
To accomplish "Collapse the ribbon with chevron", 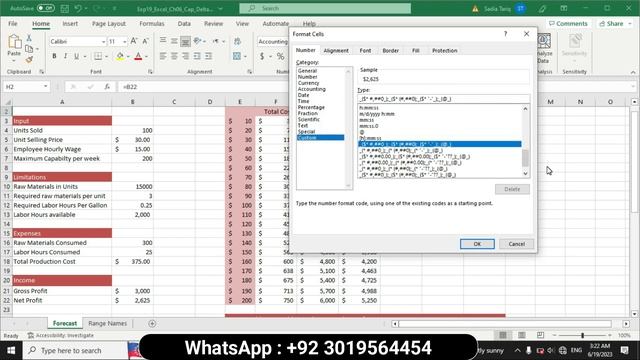I will point(633,72).
